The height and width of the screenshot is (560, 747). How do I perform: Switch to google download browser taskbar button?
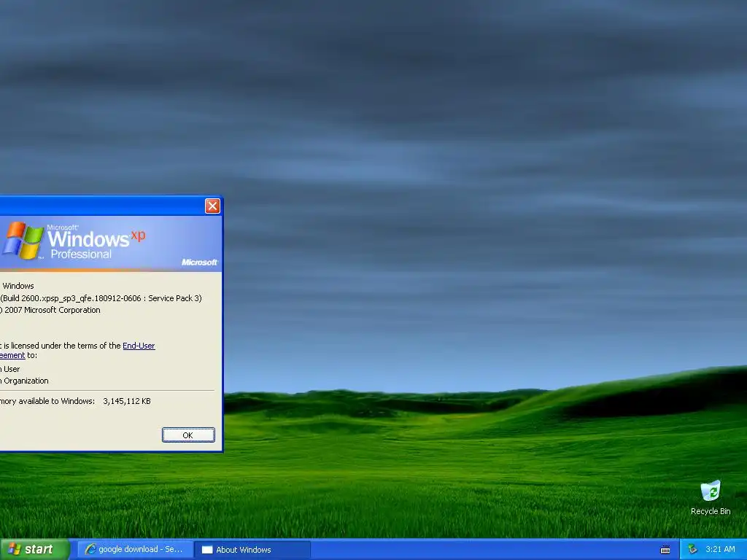(135, 549)
